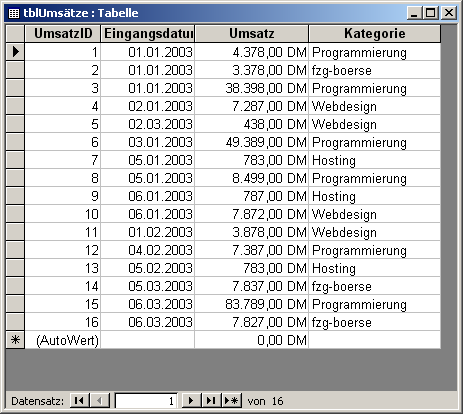Select the Umsatz column header
The image size is (463, 414).
pos(252,34)
